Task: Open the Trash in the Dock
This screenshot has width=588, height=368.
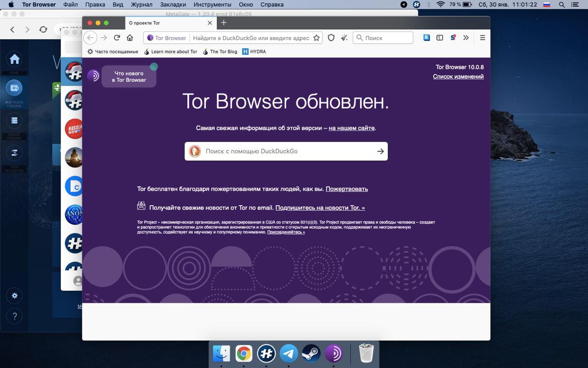Action: (366, 353)
